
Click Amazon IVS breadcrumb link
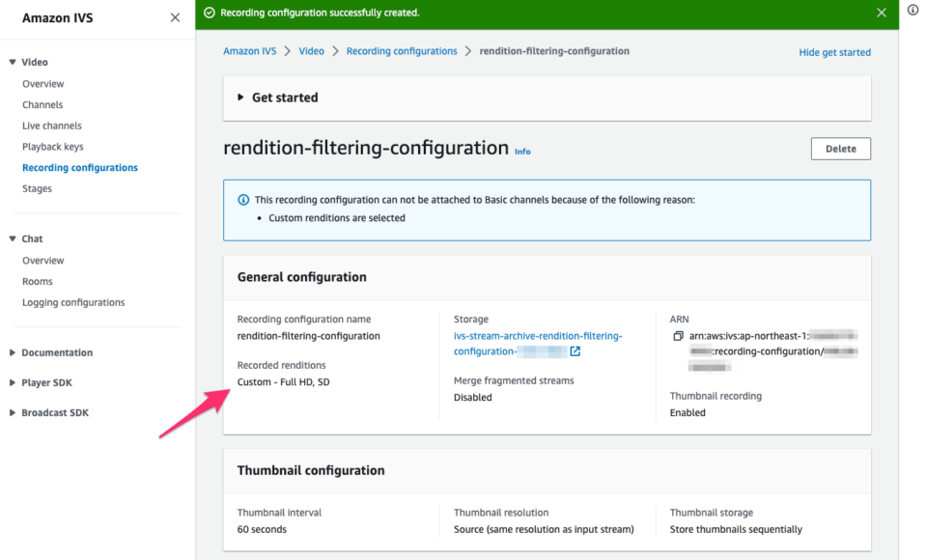point(249,51)
